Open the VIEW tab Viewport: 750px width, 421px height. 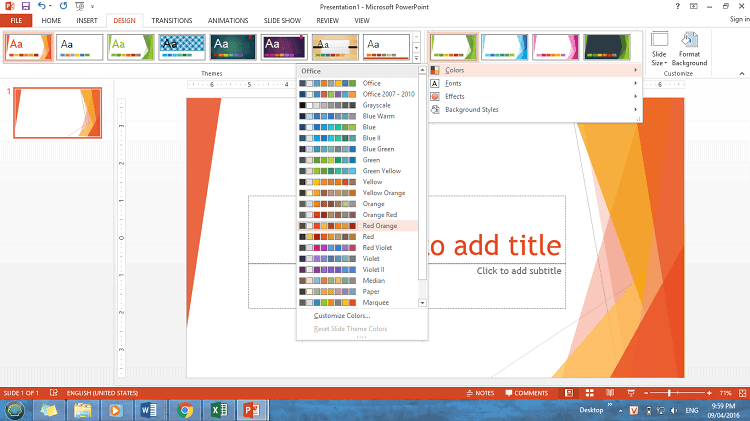point(362,21)
